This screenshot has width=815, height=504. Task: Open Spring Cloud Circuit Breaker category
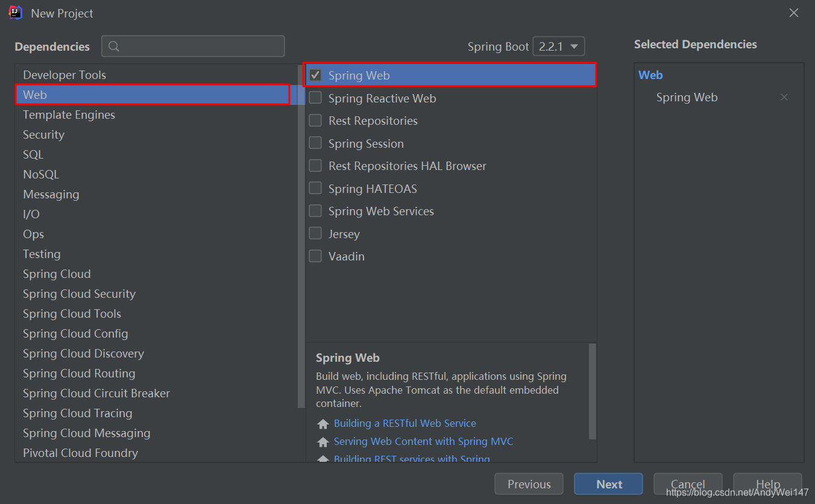[x=157, y=393]
